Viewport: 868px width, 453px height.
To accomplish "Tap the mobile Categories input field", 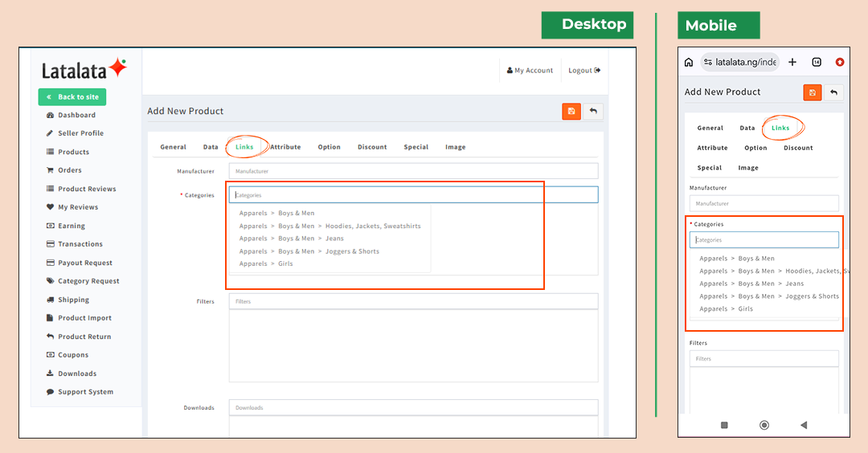I will (764, 240).
